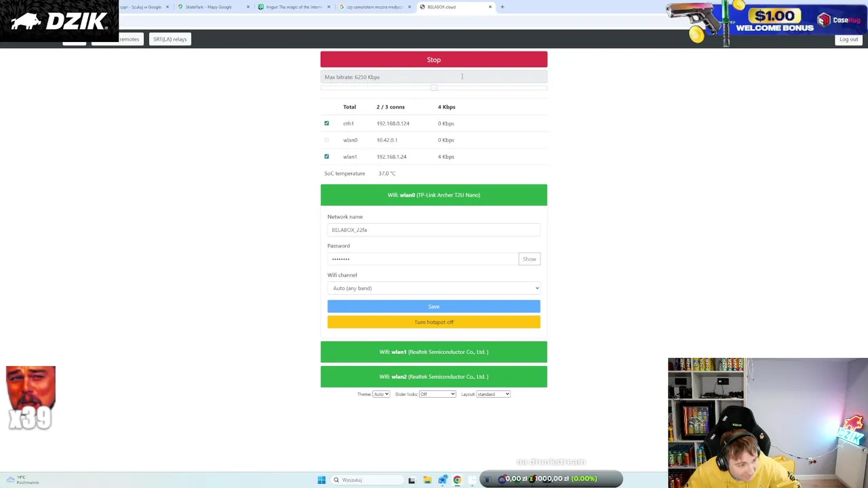Click the red Stop streaming button
This screenshot has width=868, height=488.
(433, 60)
